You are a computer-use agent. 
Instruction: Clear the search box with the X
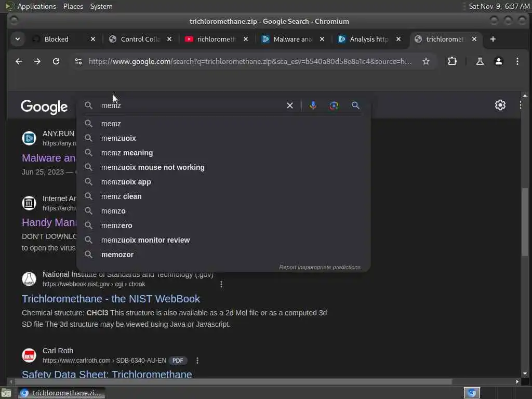click(290, 105)
